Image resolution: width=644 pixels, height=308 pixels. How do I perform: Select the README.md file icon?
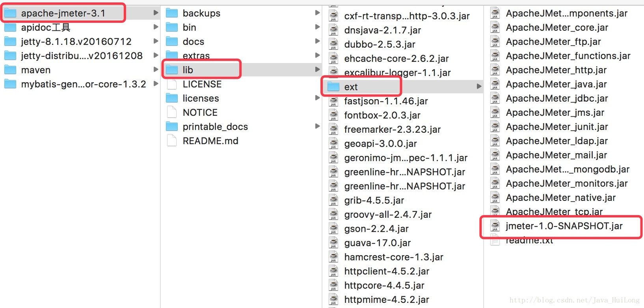pos(172,141)
